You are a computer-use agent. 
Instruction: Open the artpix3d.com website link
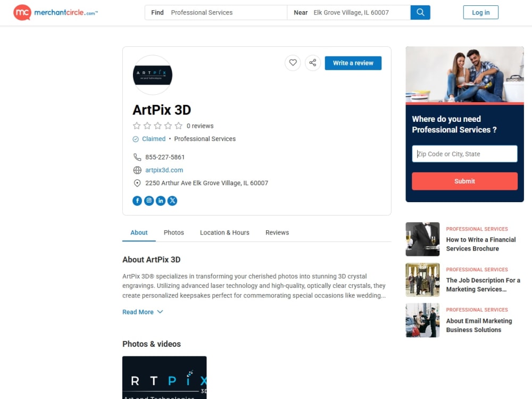click(x=164, y=170)
